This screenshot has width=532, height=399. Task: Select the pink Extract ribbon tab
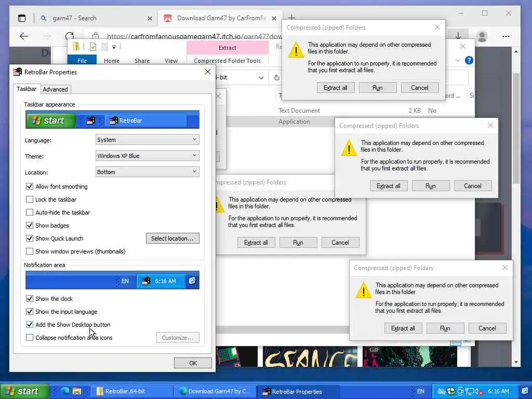click(x=228, y=48)
